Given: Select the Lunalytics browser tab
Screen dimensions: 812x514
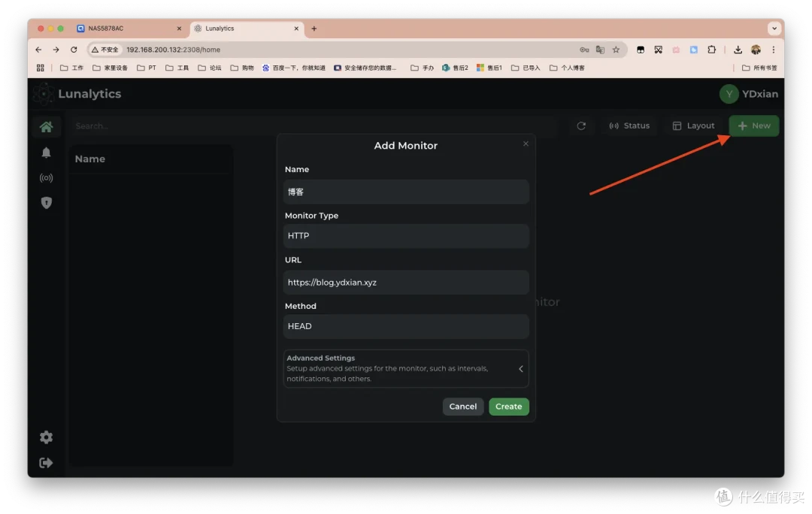Looking at the screenshot, I should (x=246, y=29).
